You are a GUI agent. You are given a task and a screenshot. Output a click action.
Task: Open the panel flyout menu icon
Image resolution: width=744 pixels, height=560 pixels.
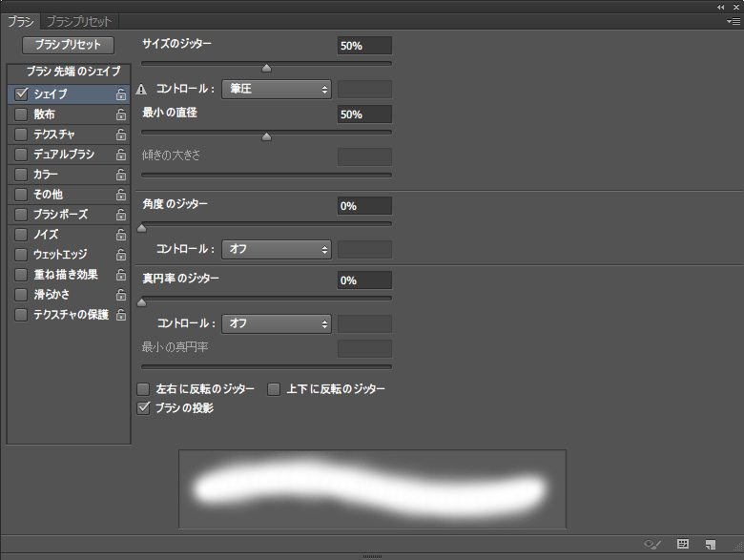tap(734, 21)
